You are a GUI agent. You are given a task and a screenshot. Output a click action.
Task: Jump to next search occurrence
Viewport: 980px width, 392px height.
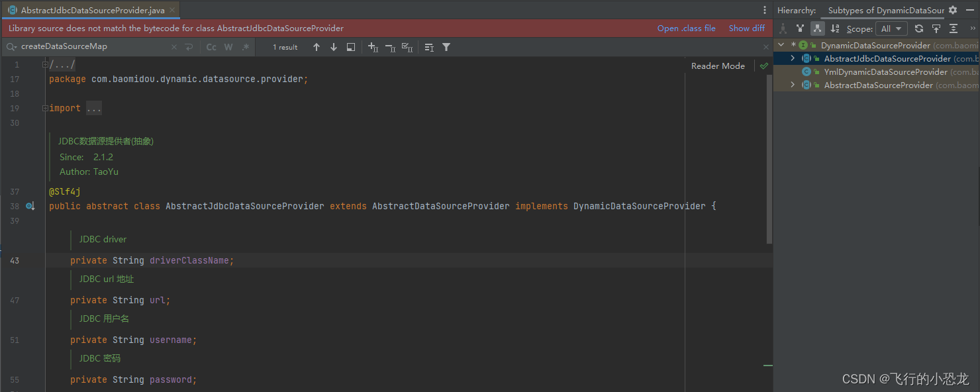(333, 47)
